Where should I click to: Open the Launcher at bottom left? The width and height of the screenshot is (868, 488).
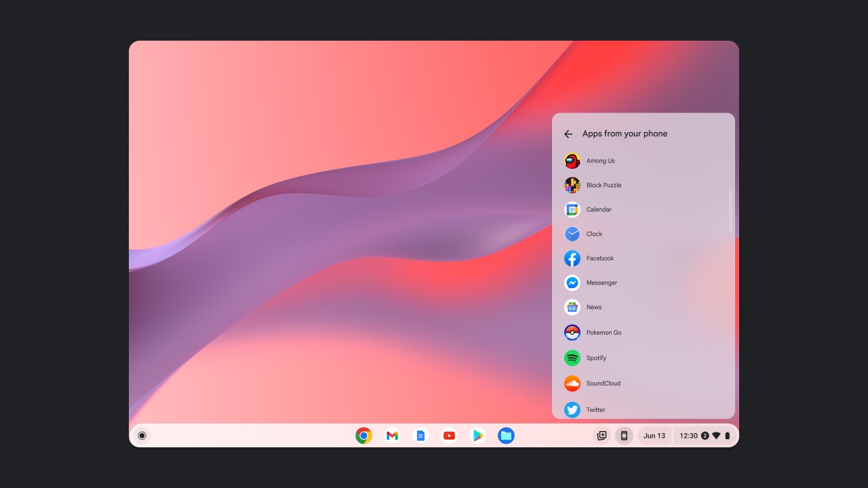pos(142,435)
